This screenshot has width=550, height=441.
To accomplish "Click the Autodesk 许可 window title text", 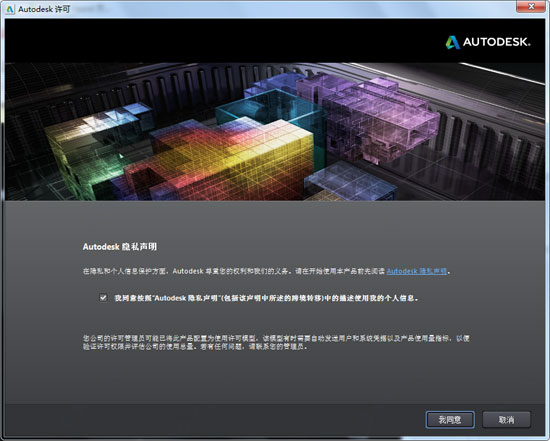I will click(44, 9).
